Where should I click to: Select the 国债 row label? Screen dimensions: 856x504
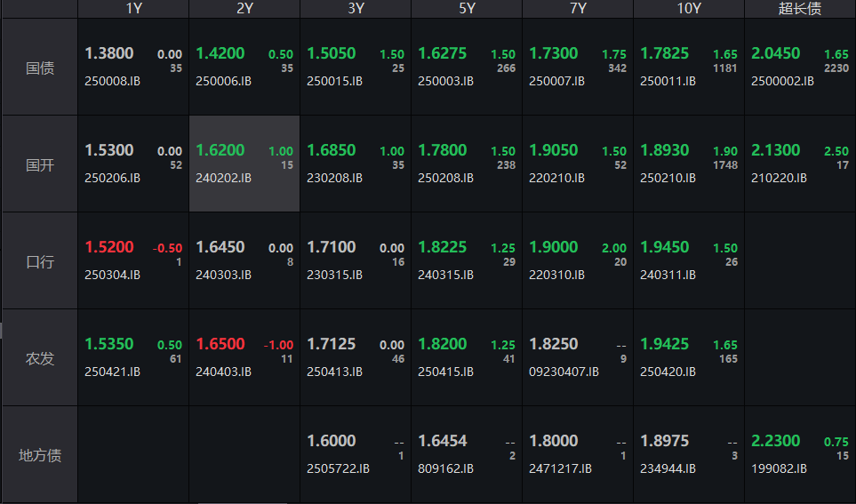(x=39, y=68)
